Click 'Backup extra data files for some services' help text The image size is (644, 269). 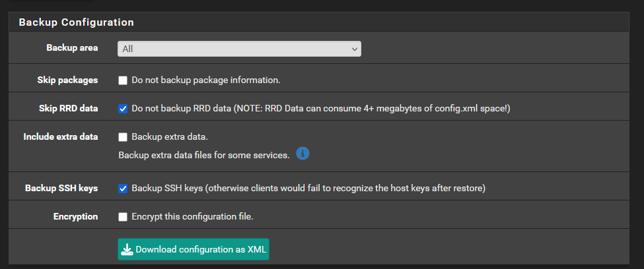[x=203, y=156]
